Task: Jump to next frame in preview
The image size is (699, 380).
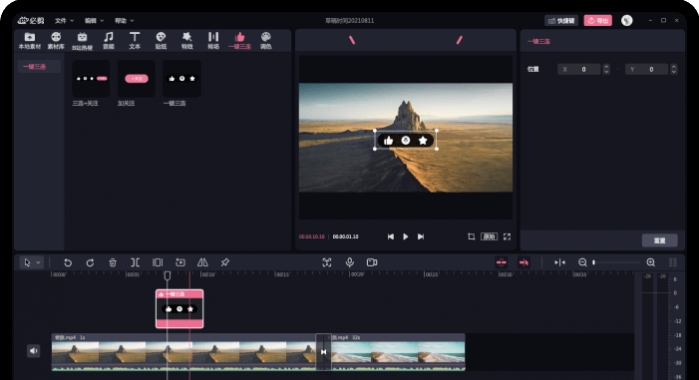Action: coord(420,237)
